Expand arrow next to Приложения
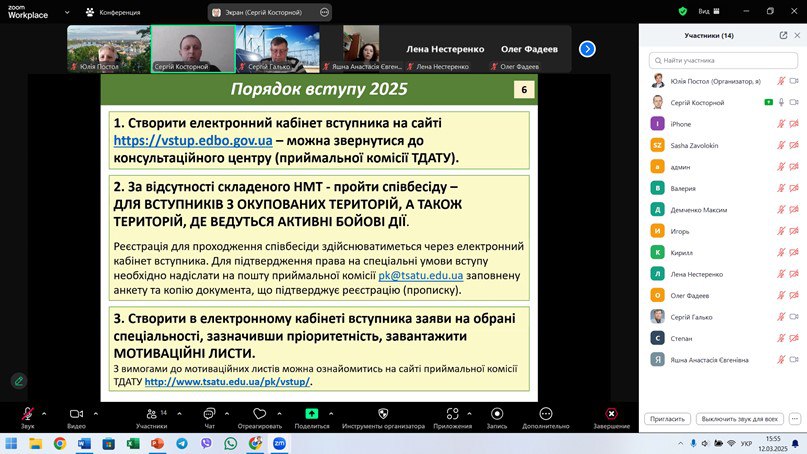 coord(469,413)
